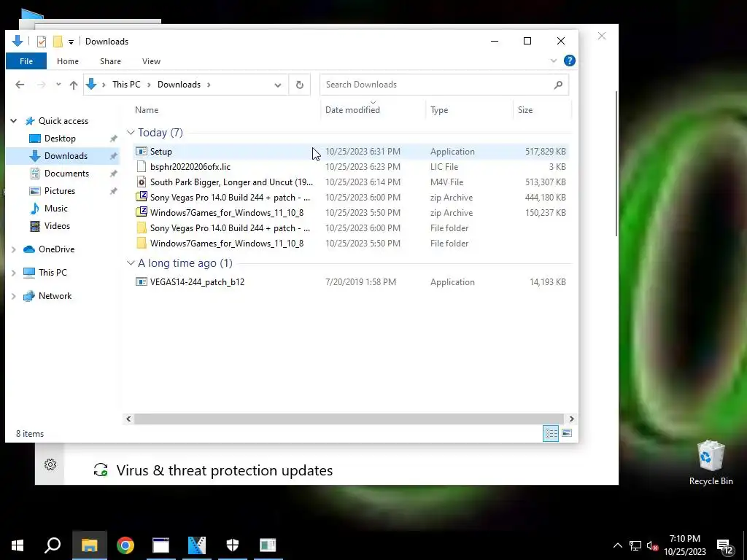Go up one level with Up arrow

coord(74,85)
